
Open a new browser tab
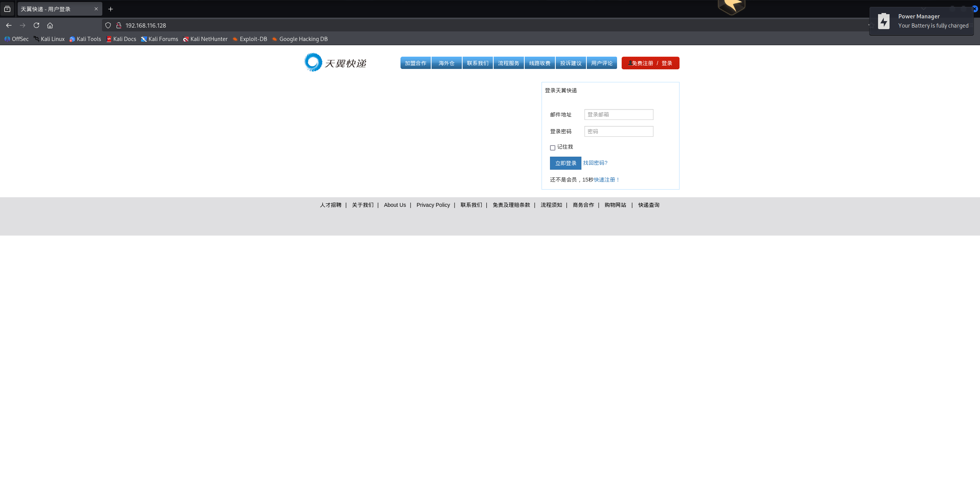[110, 9]
